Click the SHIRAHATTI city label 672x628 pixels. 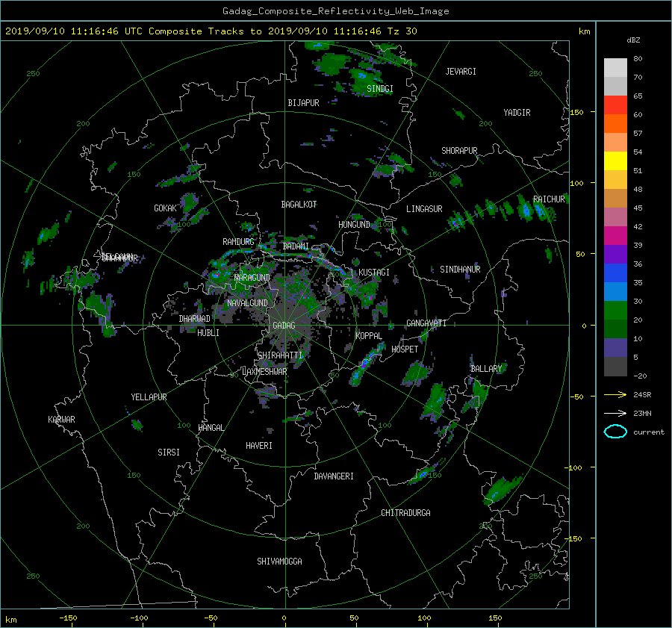[x=280, y=355]
